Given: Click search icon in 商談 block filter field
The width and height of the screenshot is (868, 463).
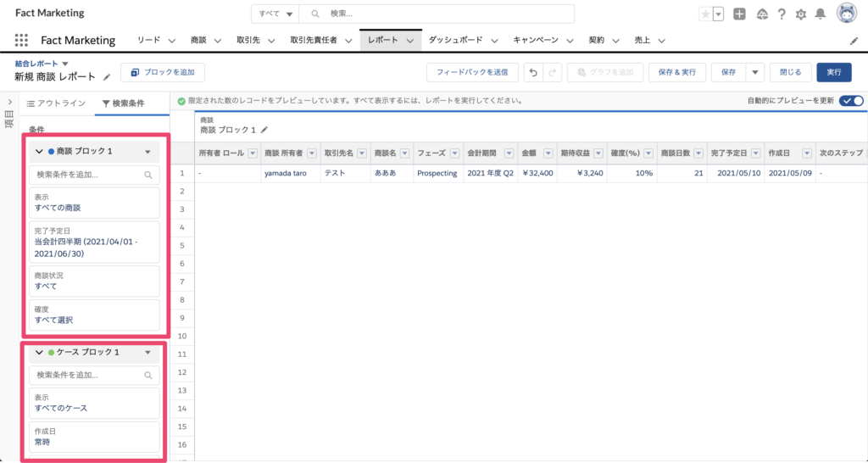Looking at the screenshot, I should click(x=148, y=175).
